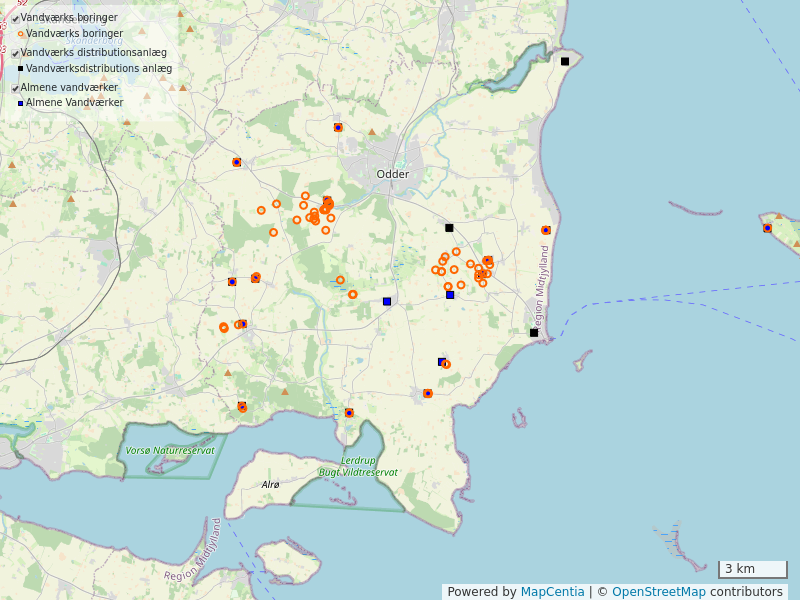
Task: Select the waterworks marker on the eastern island
Action: [x=767, y=228]
